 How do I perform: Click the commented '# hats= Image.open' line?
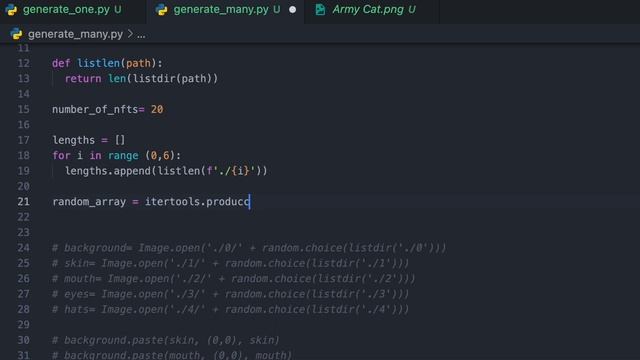(231, 309)
